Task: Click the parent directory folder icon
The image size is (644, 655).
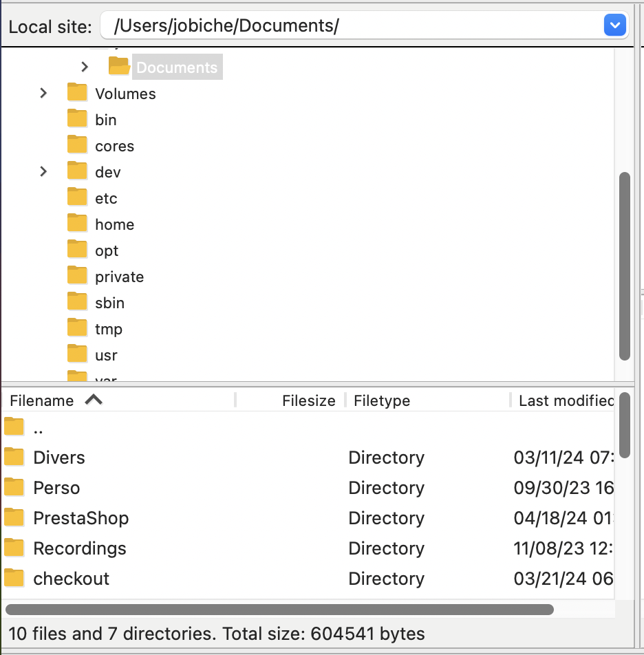Action: (14, 427)
